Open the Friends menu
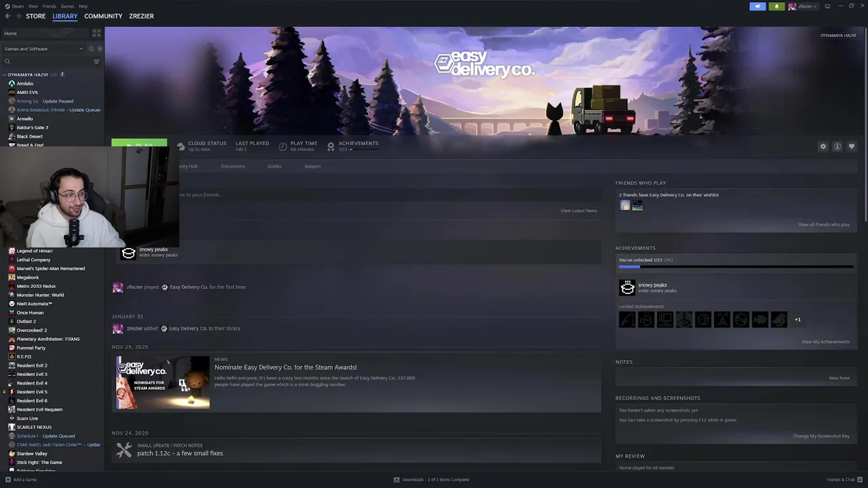 50,6
